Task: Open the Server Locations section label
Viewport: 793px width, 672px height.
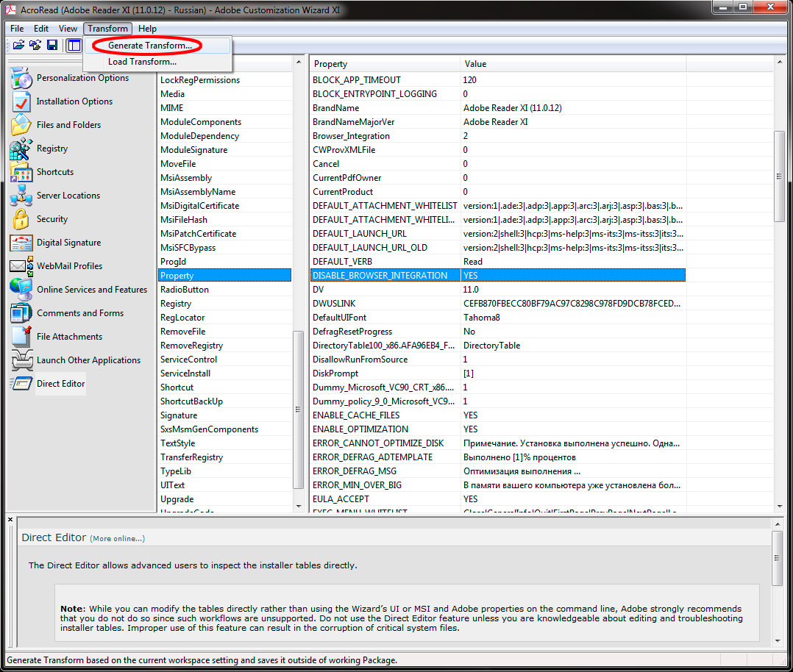Action: coord(68,196)
